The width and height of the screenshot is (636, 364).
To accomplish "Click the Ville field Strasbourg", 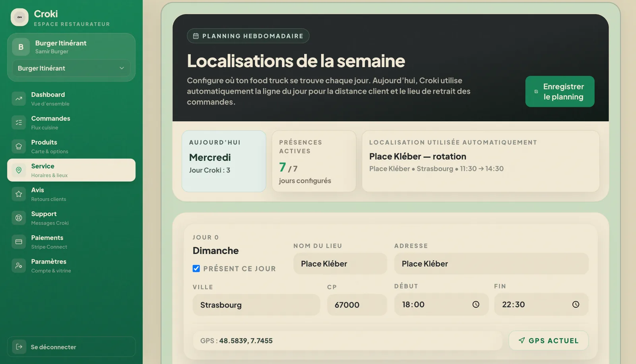I will coord(256,305).
